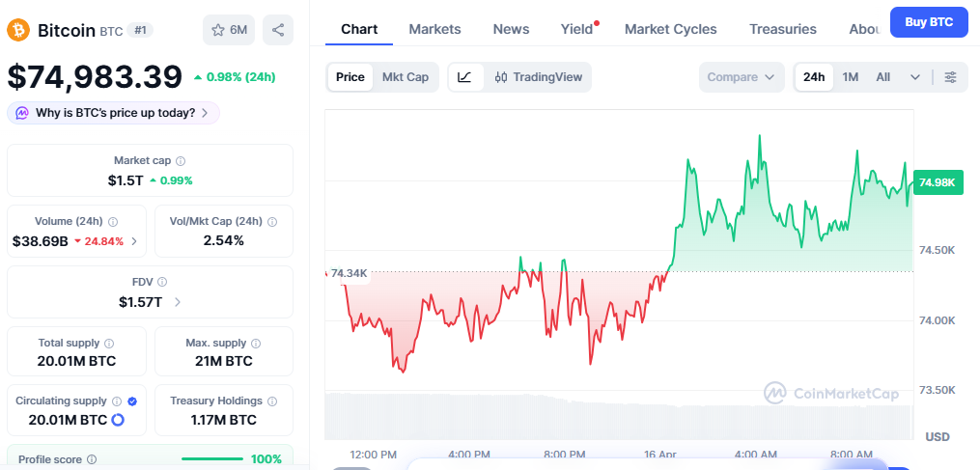The width and height of the screenshot is (980, 470).
Task: Open the News tab
Action: click(x=512, y=29)
